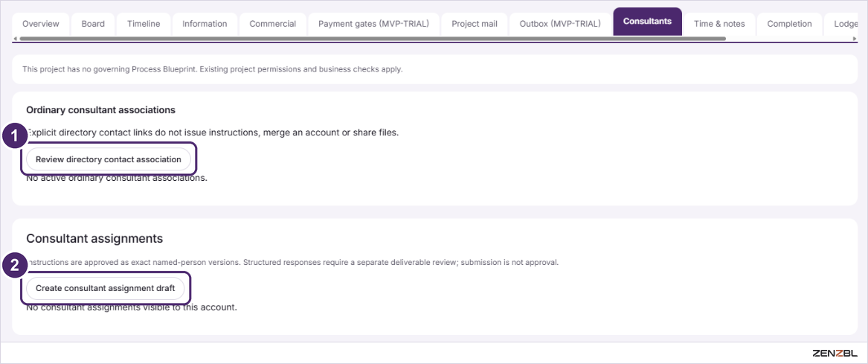Click 'No consultant assignments visible to this account.' text
868x364 pixels.
pyautogui.click(x=132, y=307)
